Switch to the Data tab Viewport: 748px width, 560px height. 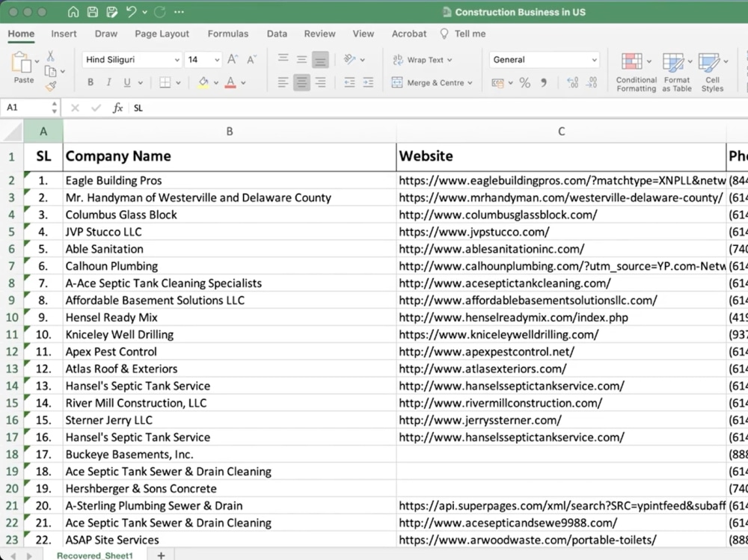(278, 34)
